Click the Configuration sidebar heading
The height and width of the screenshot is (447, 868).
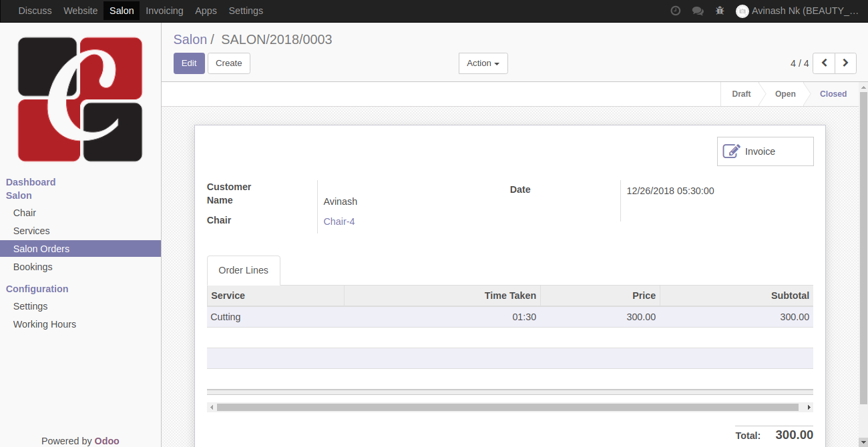(37, 289)
